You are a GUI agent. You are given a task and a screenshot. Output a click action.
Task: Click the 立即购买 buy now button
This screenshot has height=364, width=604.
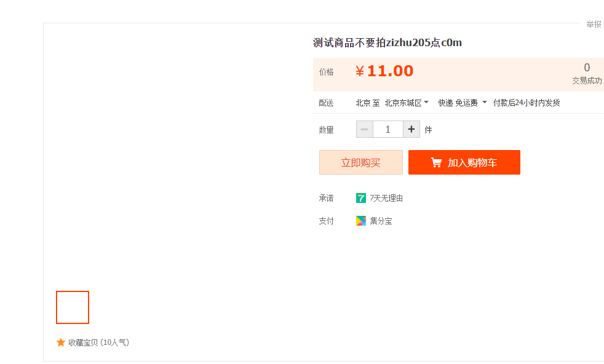(361, 162)
